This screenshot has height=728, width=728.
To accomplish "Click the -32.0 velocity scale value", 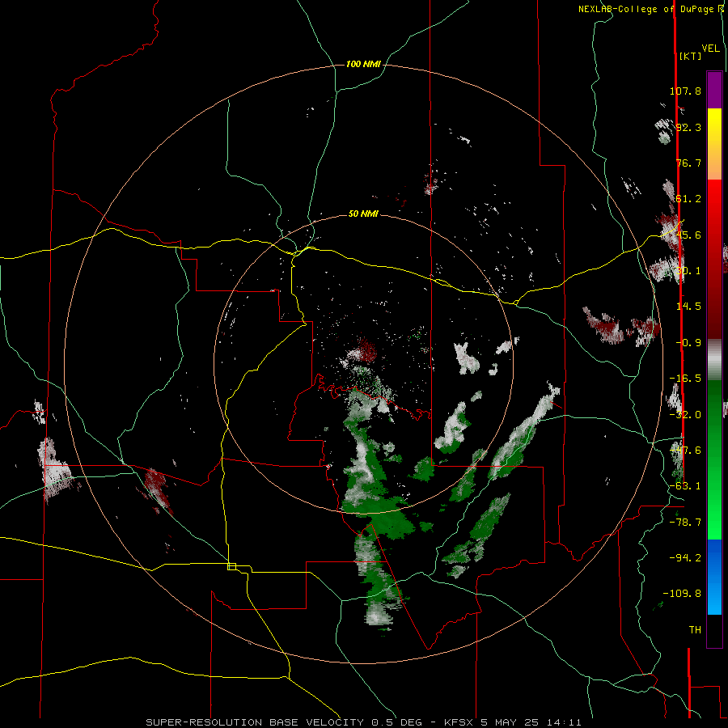I will coord(685,415).
